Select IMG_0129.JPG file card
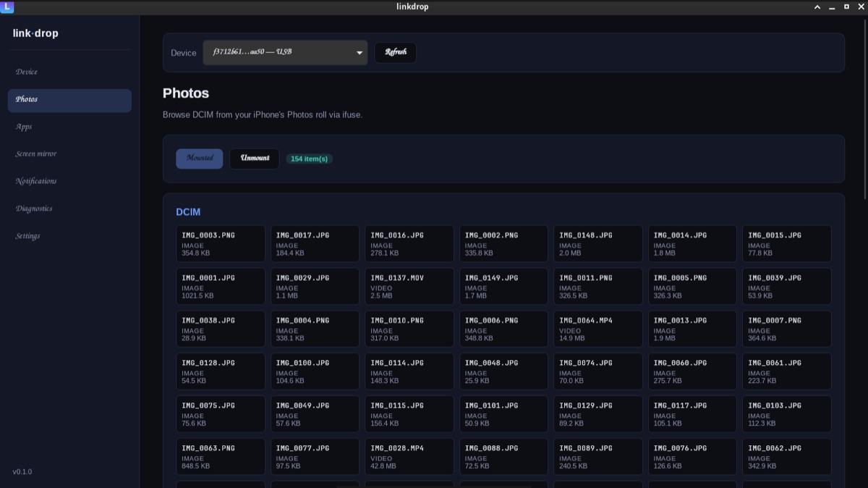Viewport: 868px width, 488px height. pos(598,414)
